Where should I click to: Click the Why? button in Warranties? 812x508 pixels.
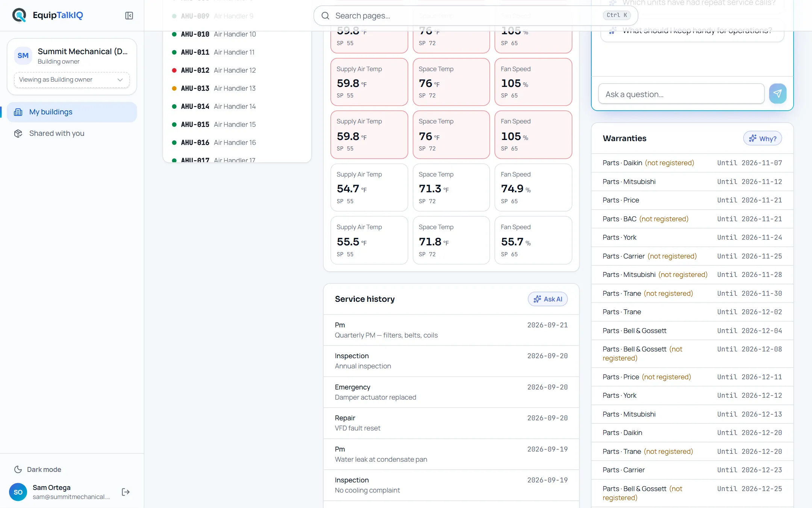pos(762,138)
